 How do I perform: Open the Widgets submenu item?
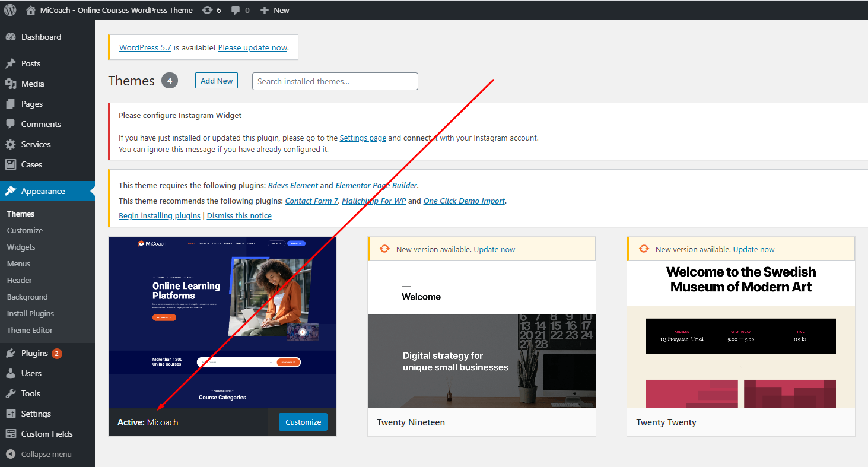click(x=21, y=247)
